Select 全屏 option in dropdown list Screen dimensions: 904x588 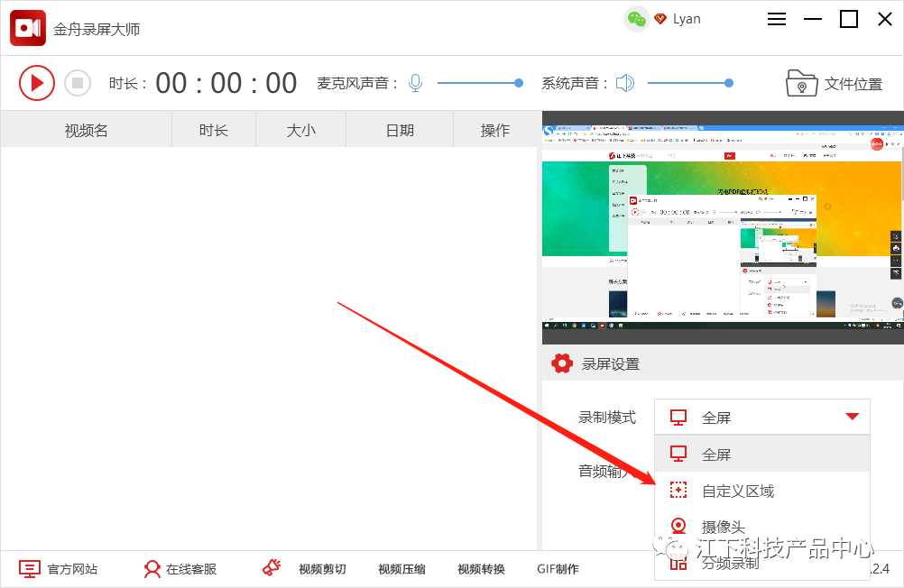[x=762, y=454]
